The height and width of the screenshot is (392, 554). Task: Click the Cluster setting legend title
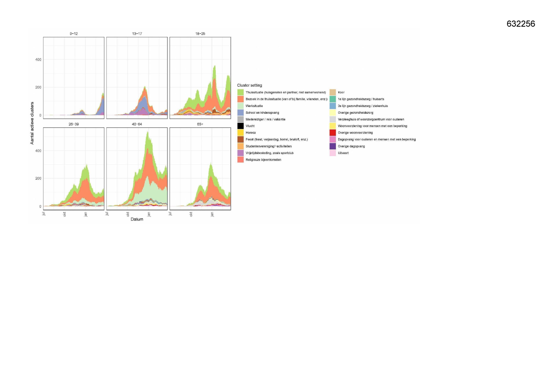(x=250, y=85)
